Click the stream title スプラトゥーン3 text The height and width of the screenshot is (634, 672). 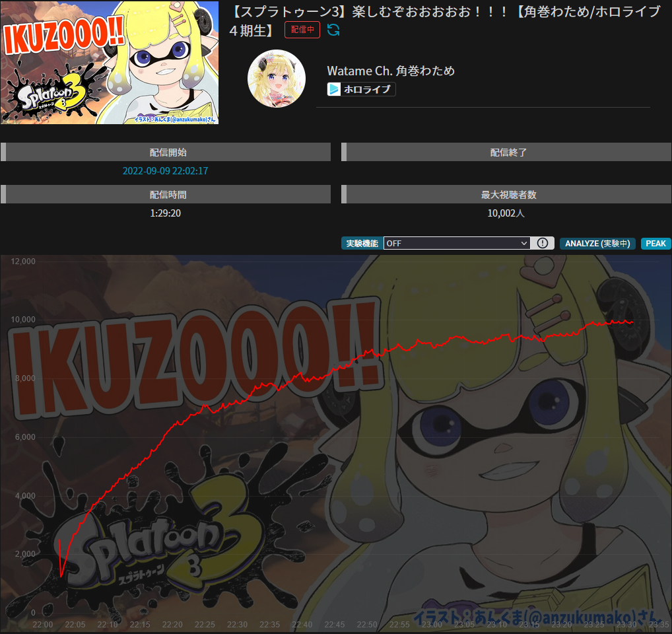pyautogui.click(x=444, y=20)
